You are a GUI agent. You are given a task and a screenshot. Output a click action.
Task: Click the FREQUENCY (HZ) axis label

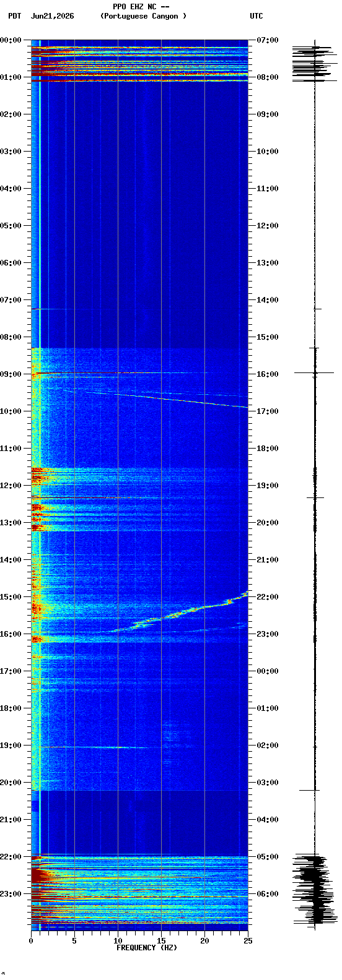(x=147, y=948)
